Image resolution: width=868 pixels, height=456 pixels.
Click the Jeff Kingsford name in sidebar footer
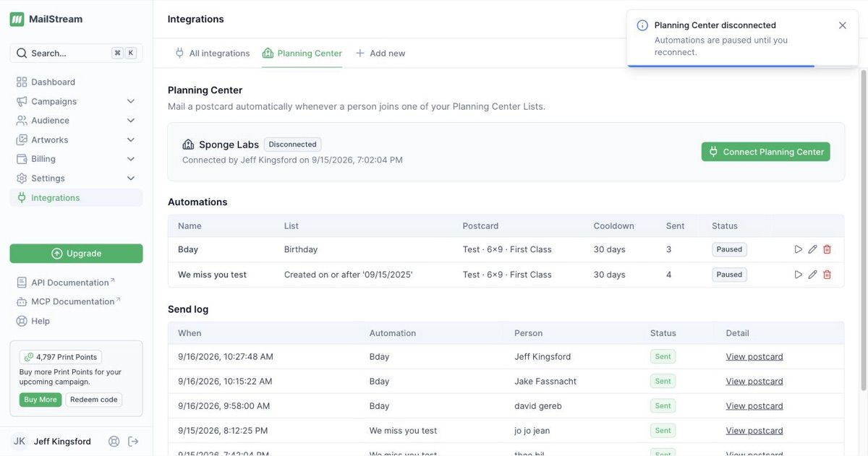tap(63, 442)
